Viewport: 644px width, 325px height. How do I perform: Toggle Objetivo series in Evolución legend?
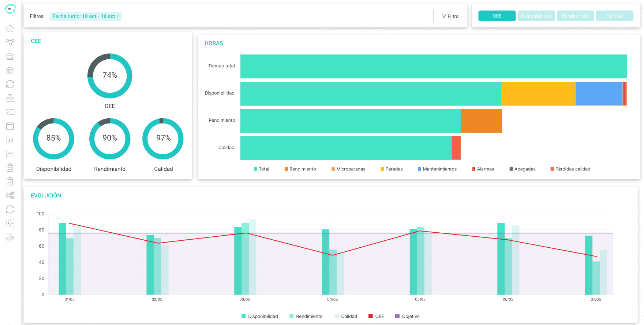point(407,316)
